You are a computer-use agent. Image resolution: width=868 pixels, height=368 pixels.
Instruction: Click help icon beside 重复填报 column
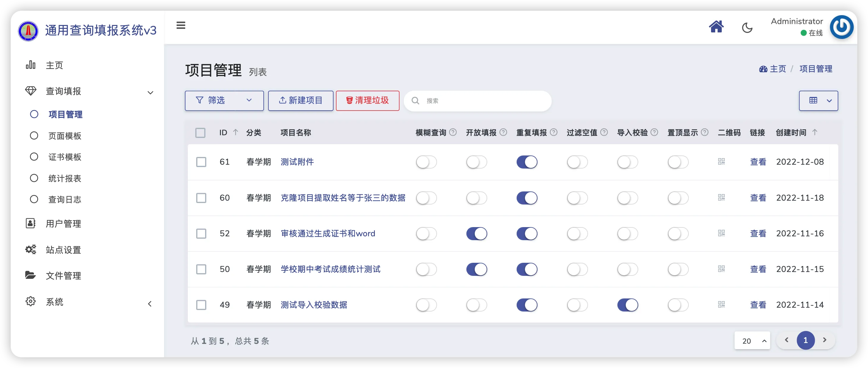click(553, 132)
